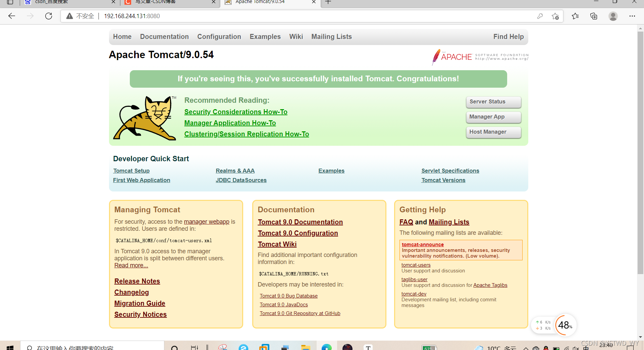The width and height of the screenshot is (644, 350).
Task: Open Mailing Lists link in Getting Help
Action: [449, 222]
